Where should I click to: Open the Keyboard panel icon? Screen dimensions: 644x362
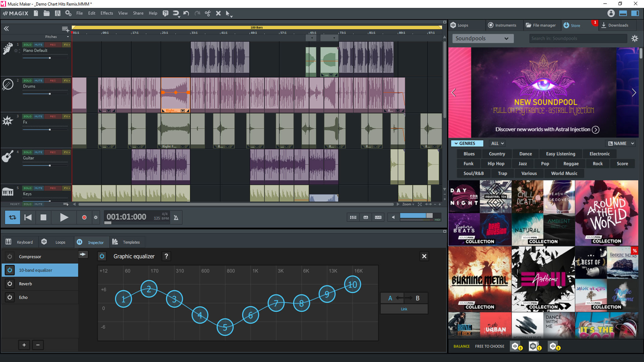pos(8,242)
